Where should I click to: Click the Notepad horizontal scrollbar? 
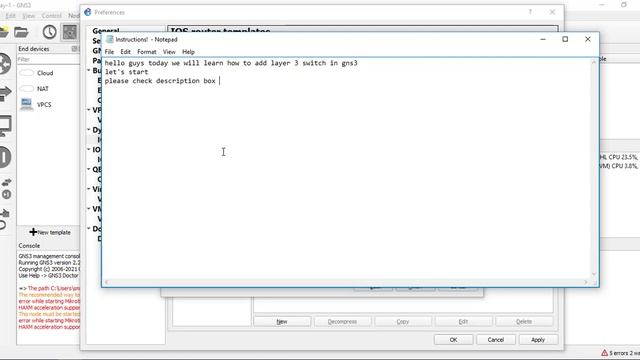tap(346, 282)
